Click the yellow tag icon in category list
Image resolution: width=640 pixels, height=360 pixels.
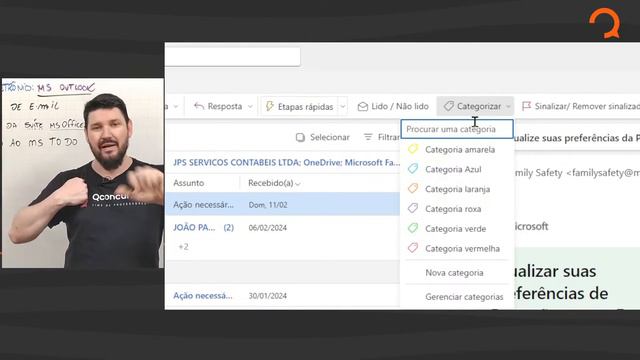[413, 149]
